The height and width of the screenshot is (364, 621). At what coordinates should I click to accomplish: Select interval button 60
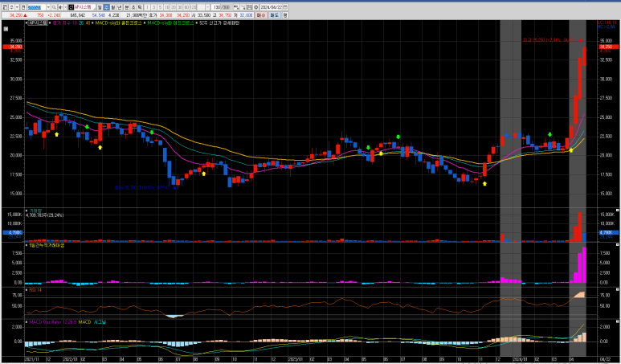coord(186,7)
